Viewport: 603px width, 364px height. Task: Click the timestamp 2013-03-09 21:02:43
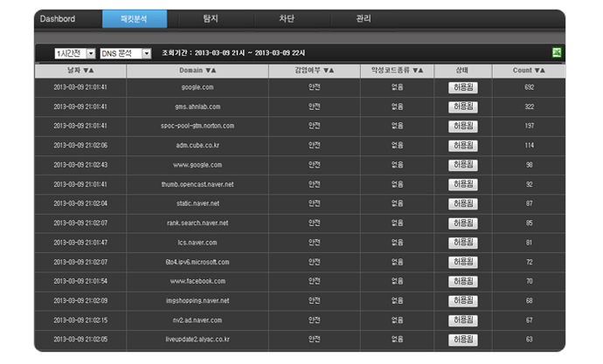[x=80, y=165]
